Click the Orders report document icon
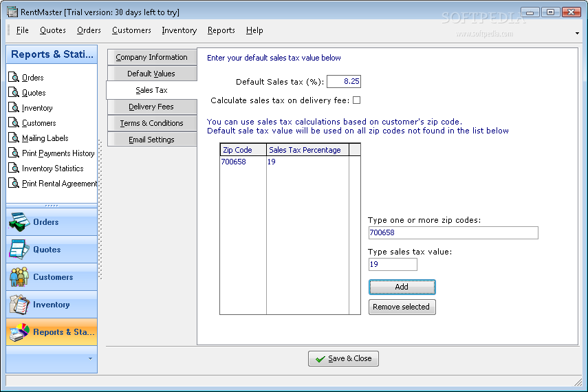The width and height of the screenshot is (588, 392). click(14, 77)
